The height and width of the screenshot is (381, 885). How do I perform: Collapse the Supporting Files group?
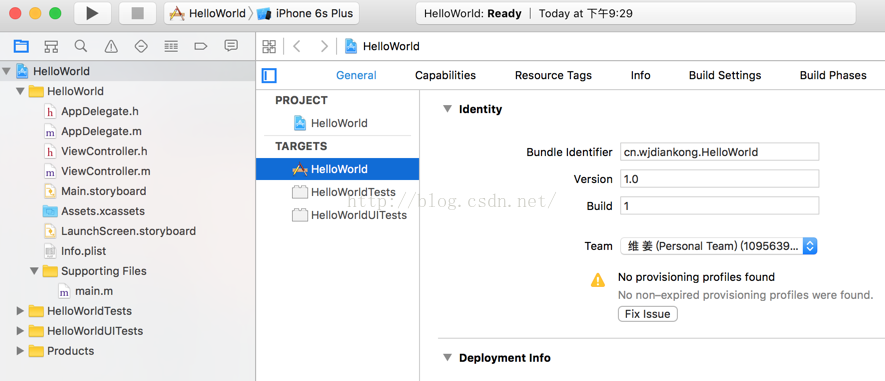[x=34, y=271]
